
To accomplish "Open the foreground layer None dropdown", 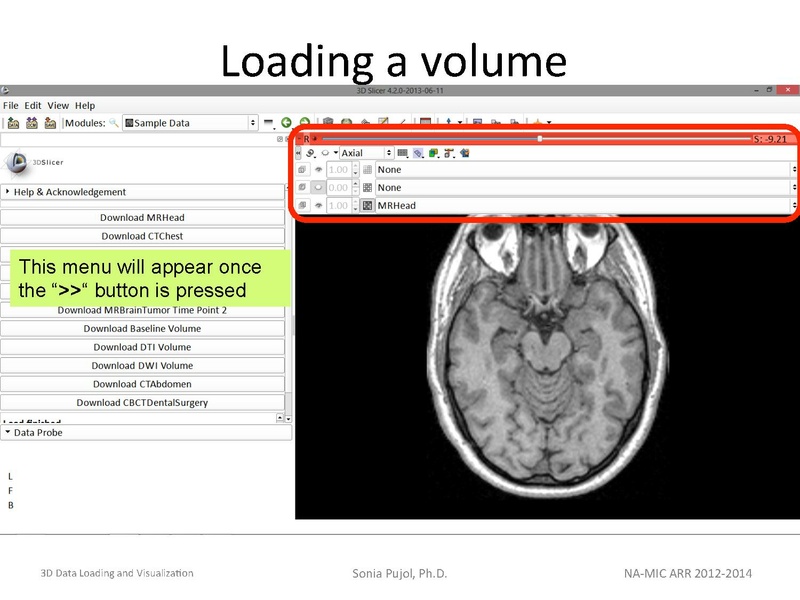I will tap(586, 188).
